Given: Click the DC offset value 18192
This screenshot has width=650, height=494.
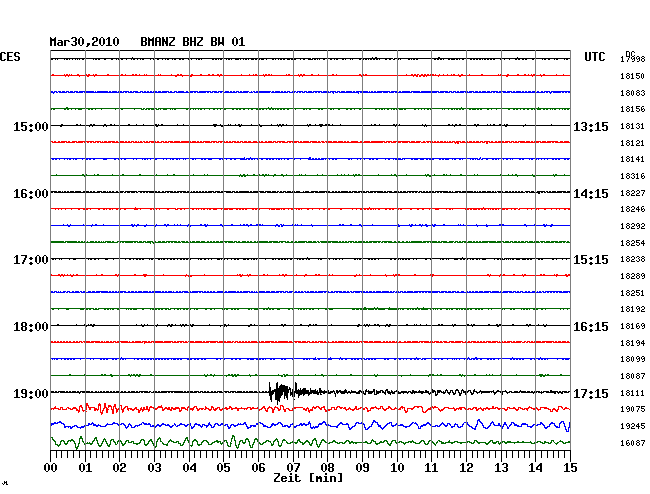Looking at the screenshot, I should click(633, 309).
